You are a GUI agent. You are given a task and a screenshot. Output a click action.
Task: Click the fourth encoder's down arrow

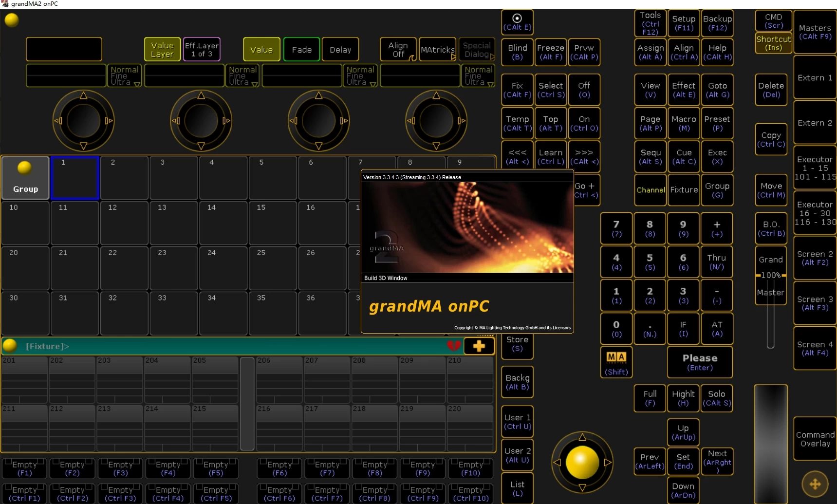tap(436, 146)
